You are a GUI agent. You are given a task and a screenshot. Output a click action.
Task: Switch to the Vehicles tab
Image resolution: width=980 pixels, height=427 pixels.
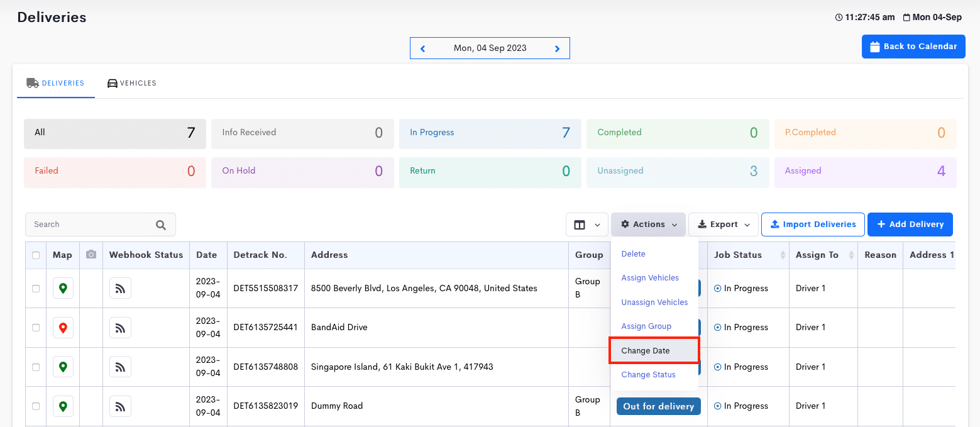(x=131, y=83)
